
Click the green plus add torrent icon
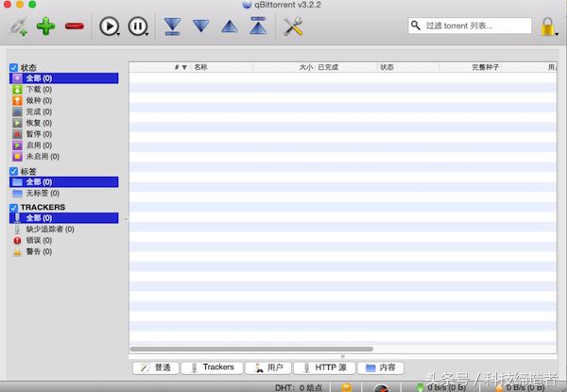click(x=45, y=26)
